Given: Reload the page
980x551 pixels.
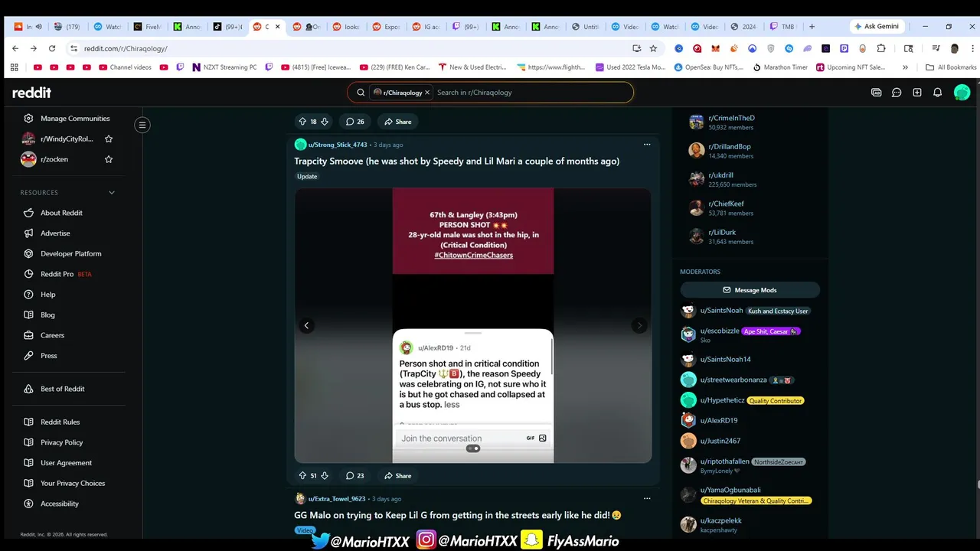Looking at the screenshot, I should point(52,48).
